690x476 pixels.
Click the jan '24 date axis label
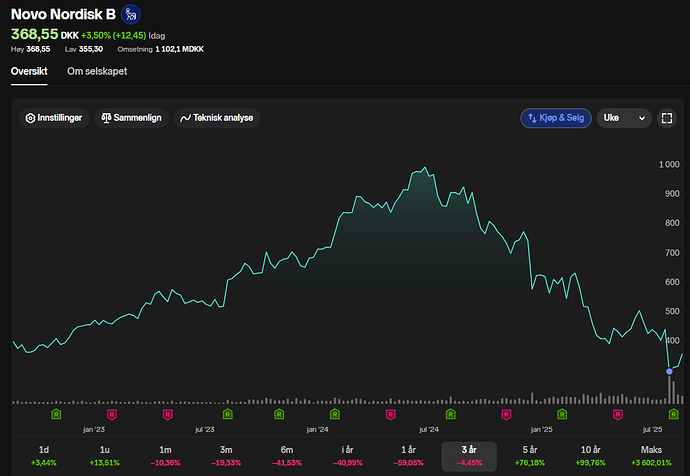coord(317,429)
